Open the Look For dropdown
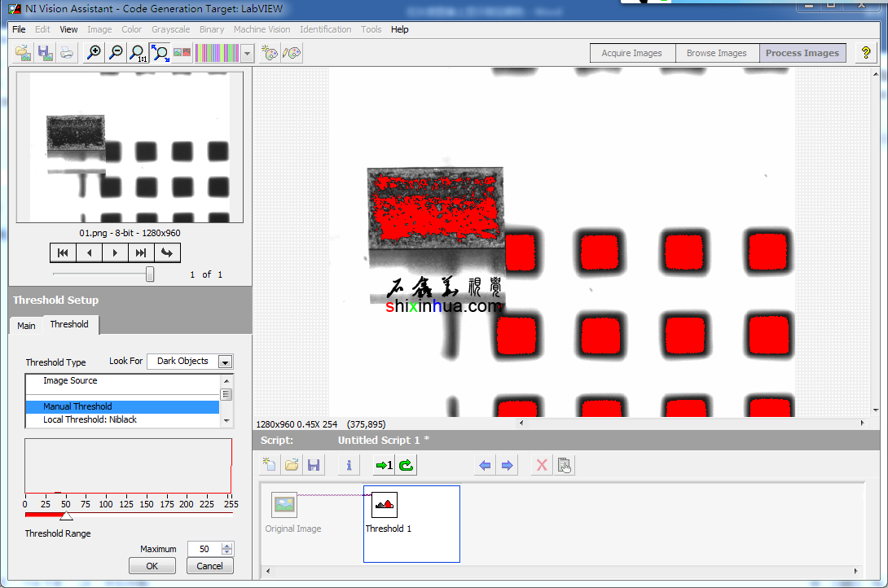888x588 pixels. [x=225, y=362]
